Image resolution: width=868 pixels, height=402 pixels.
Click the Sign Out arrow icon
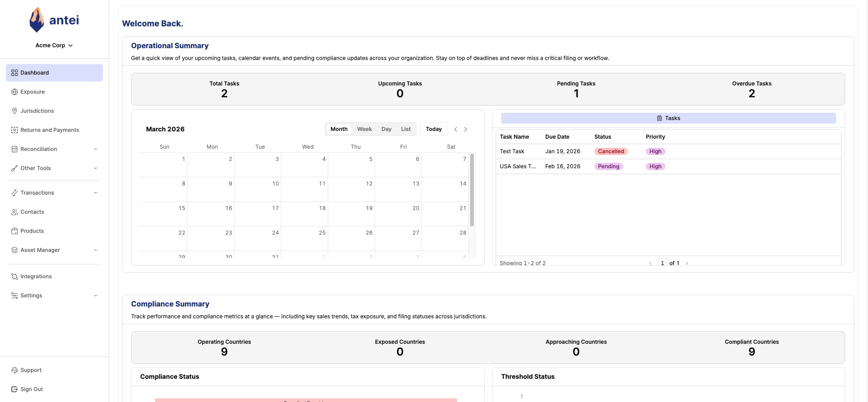click(x=15, y=389)
